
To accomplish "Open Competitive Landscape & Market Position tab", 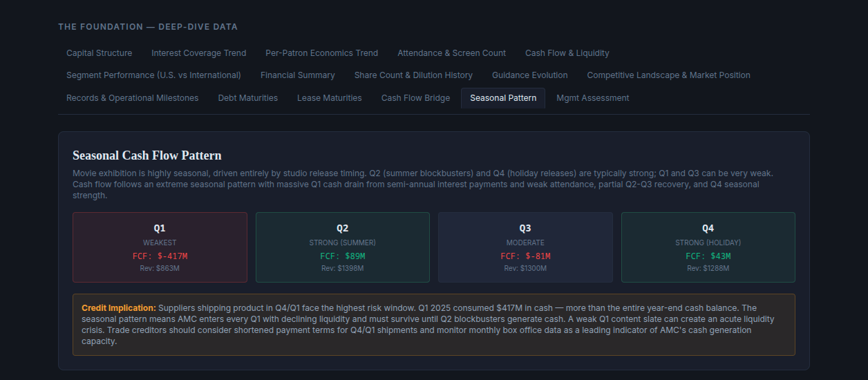I will [668, 75].
